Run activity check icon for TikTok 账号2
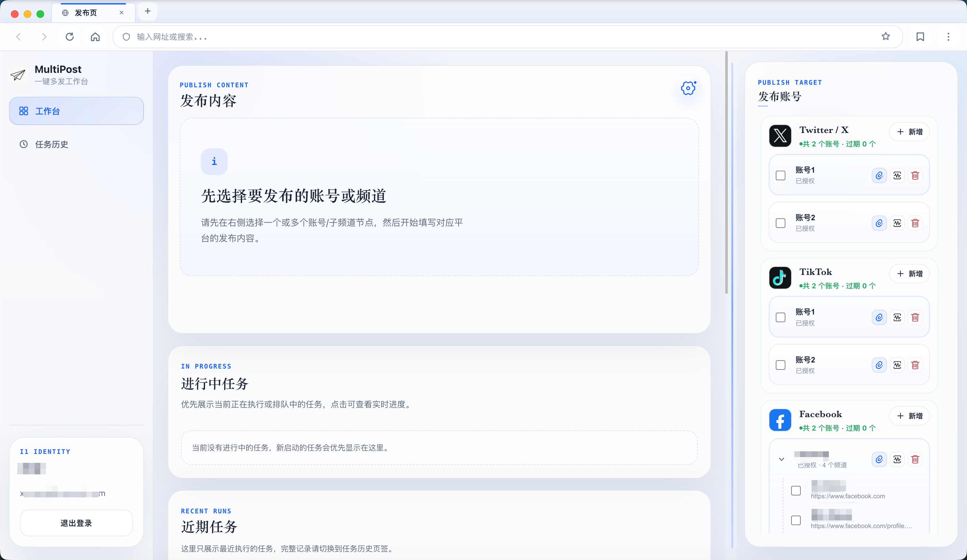967x560 pixels. (897, 365)
